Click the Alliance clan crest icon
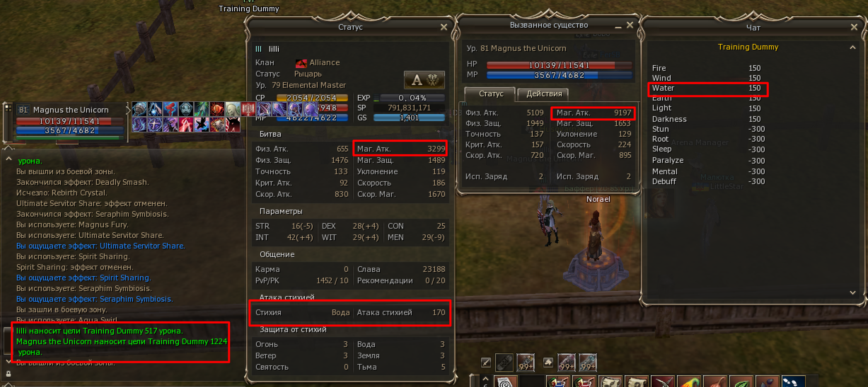Screen dimensions: 868x387 click(301, 63)
